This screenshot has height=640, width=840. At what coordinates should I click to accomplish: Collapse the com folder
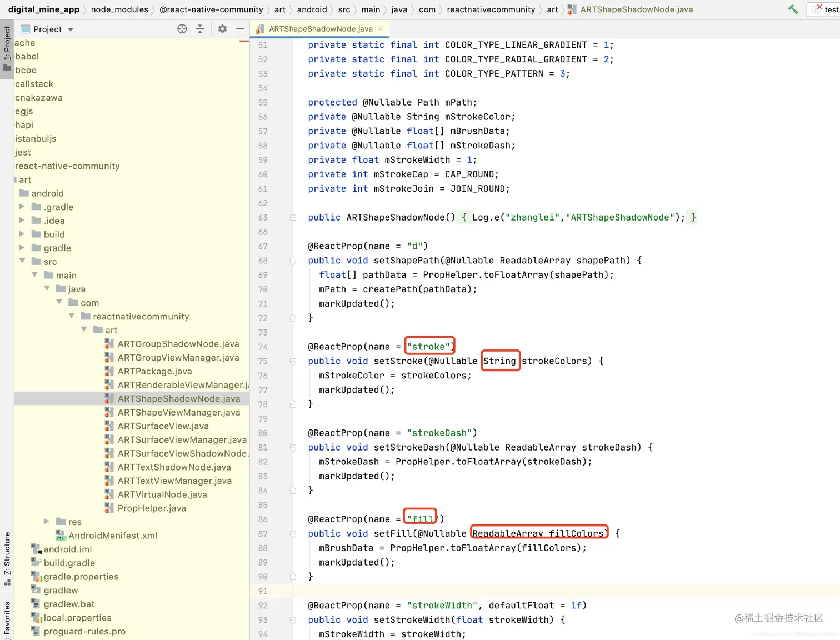59,302
